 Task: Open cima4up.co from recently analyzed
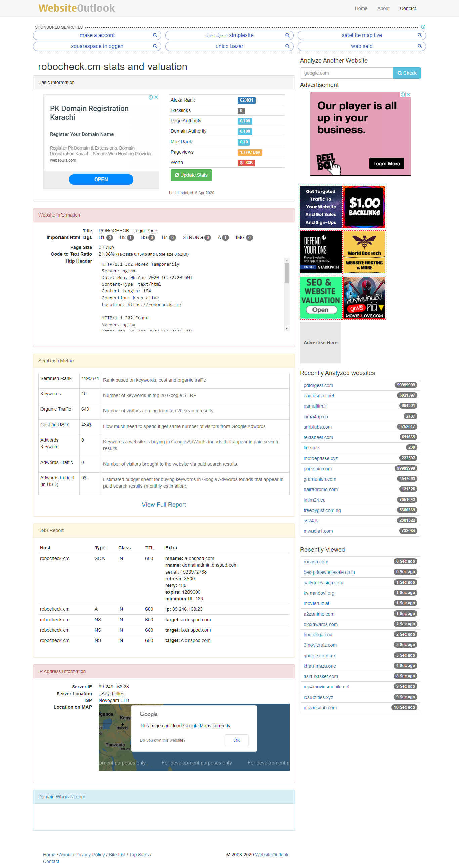316,417
